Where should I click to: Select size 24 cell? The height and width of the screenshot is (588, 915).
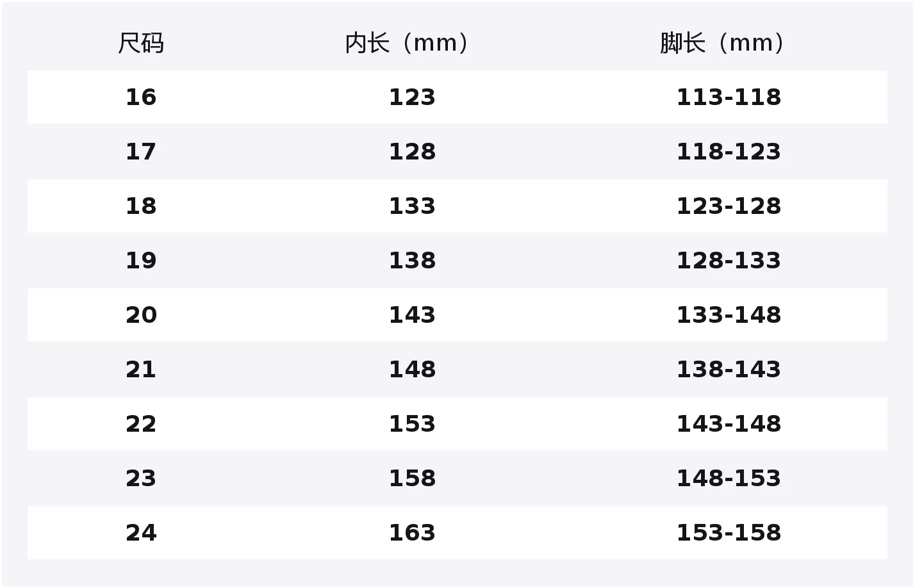coord(141,533)
